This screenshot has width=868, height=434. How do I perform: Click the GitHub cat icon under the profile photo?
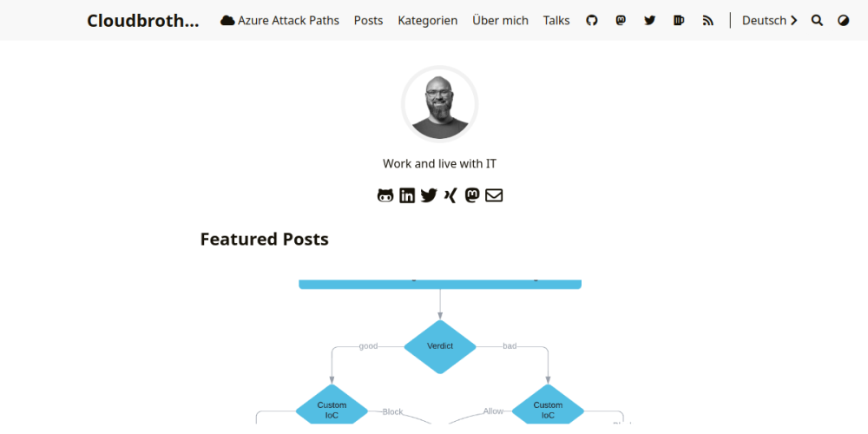pos(385,195)
